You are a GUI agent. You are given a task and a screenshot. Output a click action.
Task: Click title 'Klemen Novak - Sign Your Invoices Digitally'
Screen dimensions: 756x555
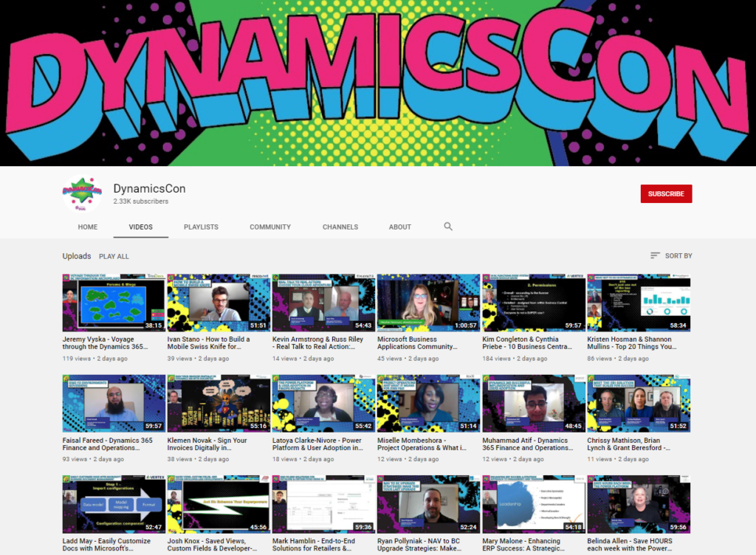pyautogui.click(x=207, y=444)
